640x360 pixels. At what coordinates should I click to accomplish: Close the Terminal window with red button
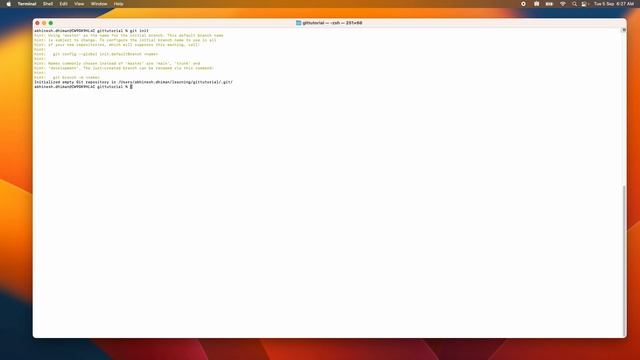pos(38,23)
